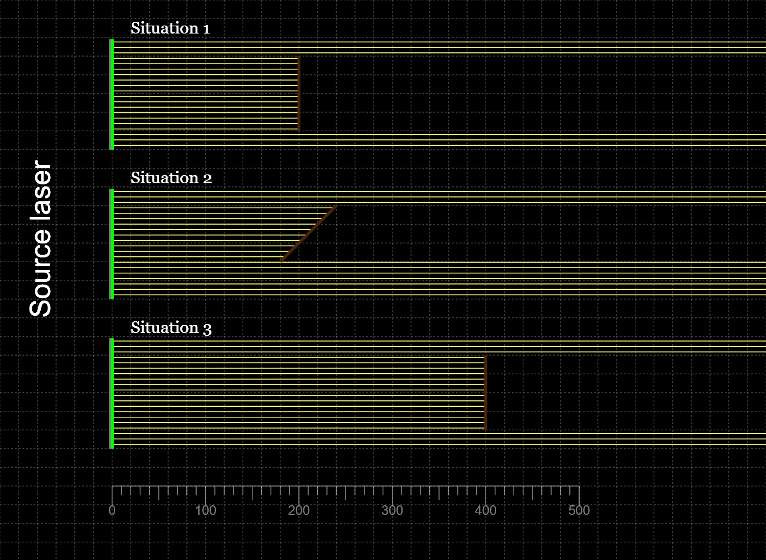Viewport: 766px width, 560px height.
Task: Click the 500 label on the ruler
Action: pyautogui.click(x=579, y=511)
